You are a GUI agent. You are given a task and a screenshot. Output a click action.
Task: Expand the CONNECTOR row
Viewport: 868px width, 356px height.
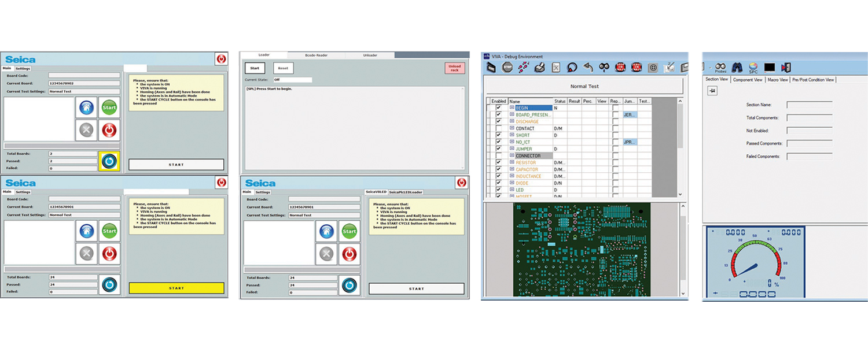click(x=512, y=155)
